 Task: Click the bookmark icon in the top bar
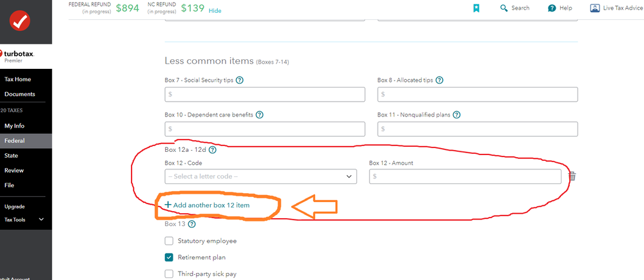[x=476, y=8]
